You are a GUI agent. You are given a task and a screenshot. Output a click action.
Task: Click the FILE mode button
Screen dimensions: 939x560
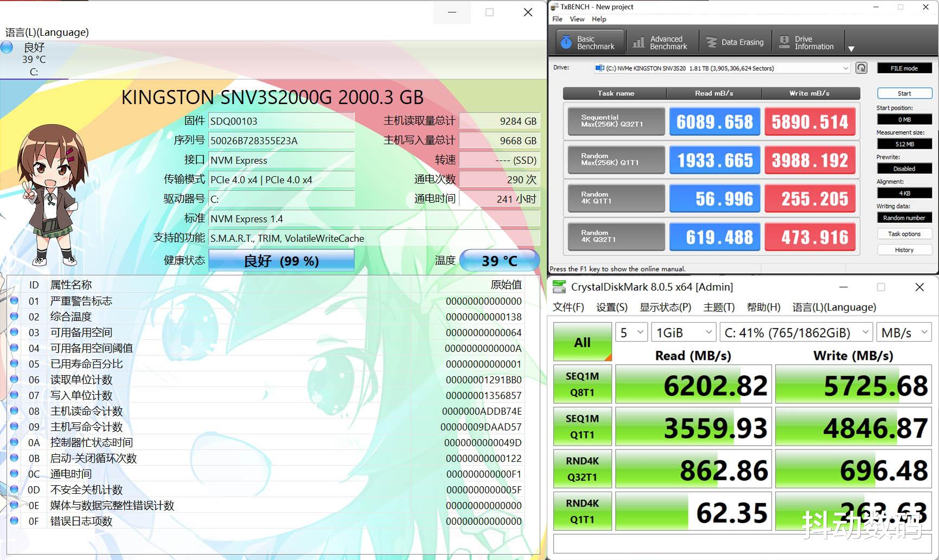[904, 68]
